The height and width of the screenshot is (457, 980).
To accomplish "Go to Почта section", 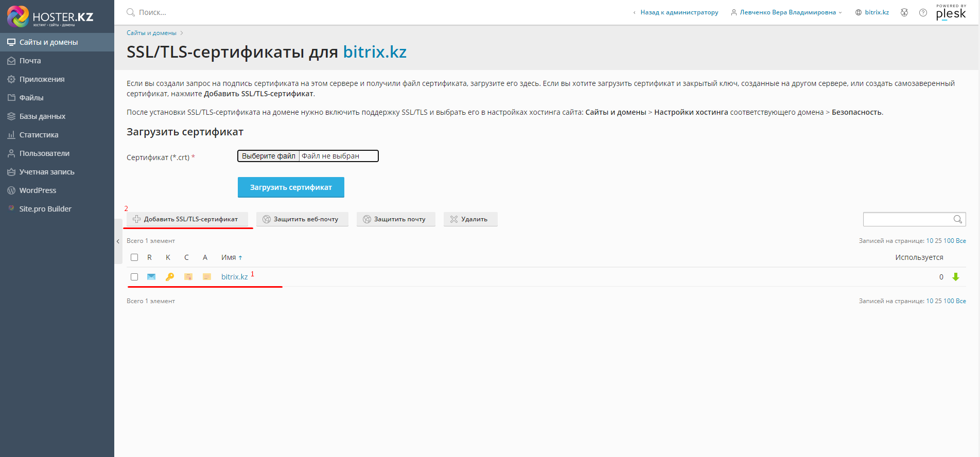I will 57,61.
